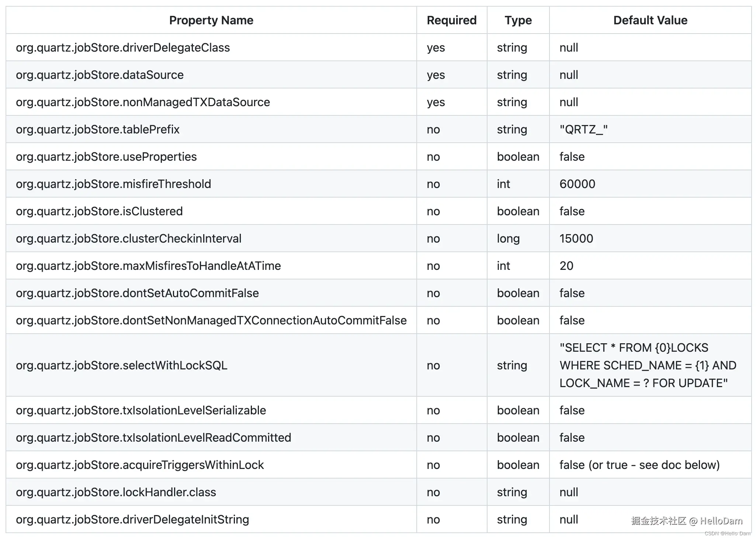The width and height of the screenshot is (756, 539).
Task: Click org.quartz.jobStore.nonManagedTXDataSource property name
Action: tap(143, 102)
